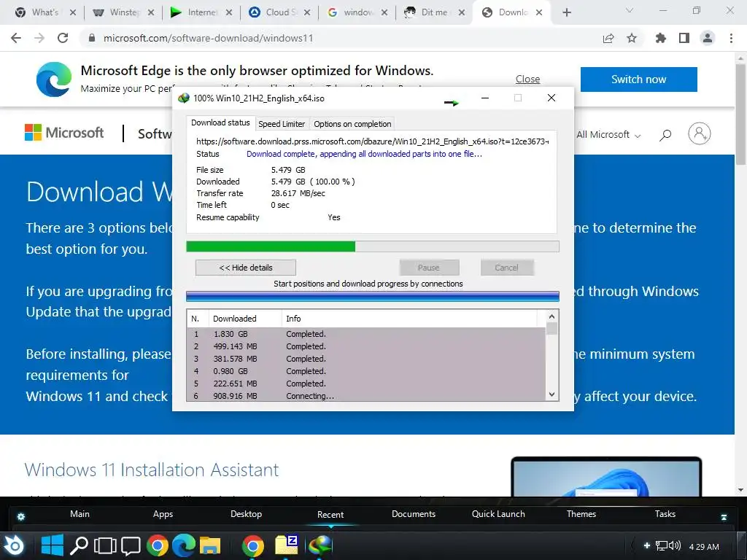Click Close link on Edge banner

[528, 79]
